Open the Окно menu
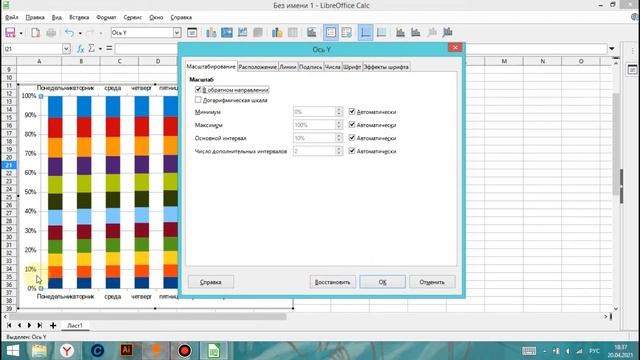This screenshot has width=640, height=360. (x=156, y=18)
